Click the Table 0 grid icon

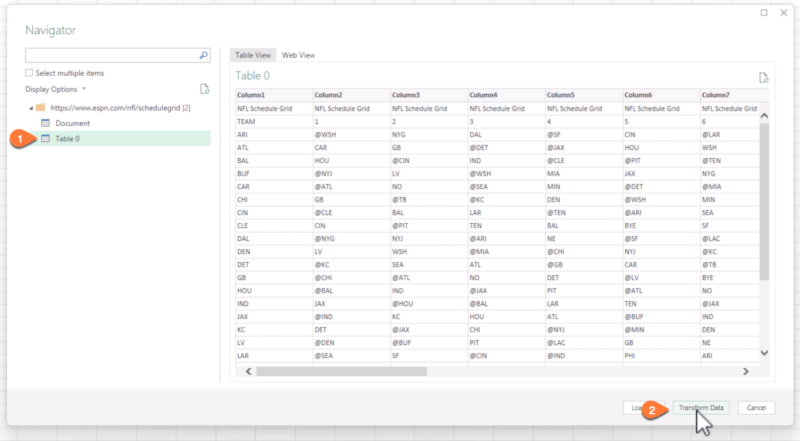coord(46,138)
